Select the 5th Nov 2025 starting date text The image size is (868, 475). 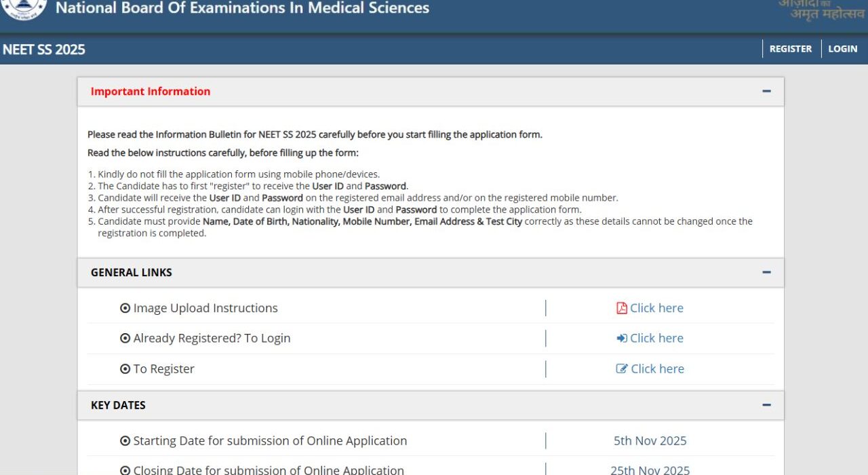[x=650, y=440]
